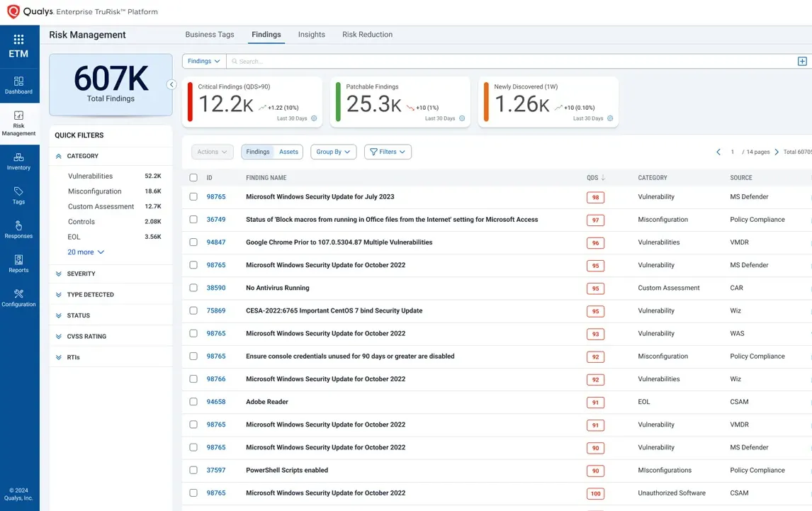This screenshot has height=511, width=812.
Task: Tick the checkbox next to 'No Antivirus Running'
Action: 193,288
